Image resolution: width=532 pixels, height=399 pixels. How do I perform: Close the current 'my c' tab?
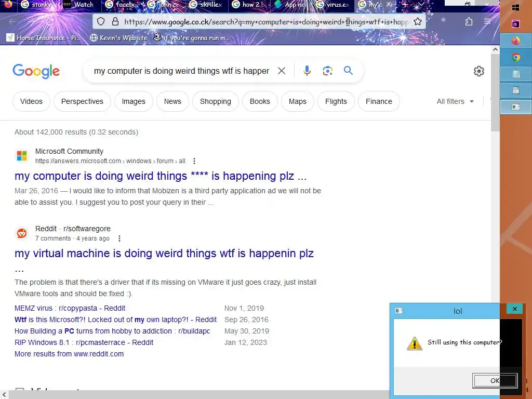click(x=389, y=4)
